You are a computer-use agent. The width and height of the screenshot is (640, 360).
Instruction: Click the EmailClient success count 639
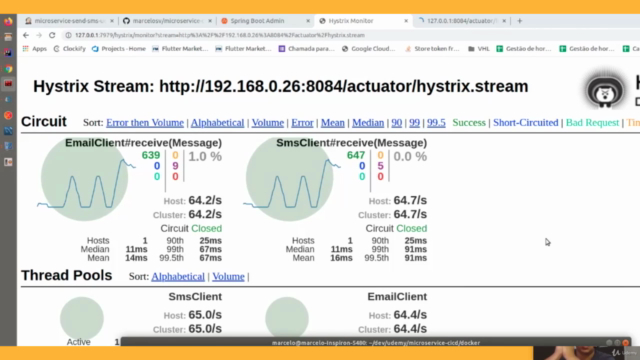point(151,155)
